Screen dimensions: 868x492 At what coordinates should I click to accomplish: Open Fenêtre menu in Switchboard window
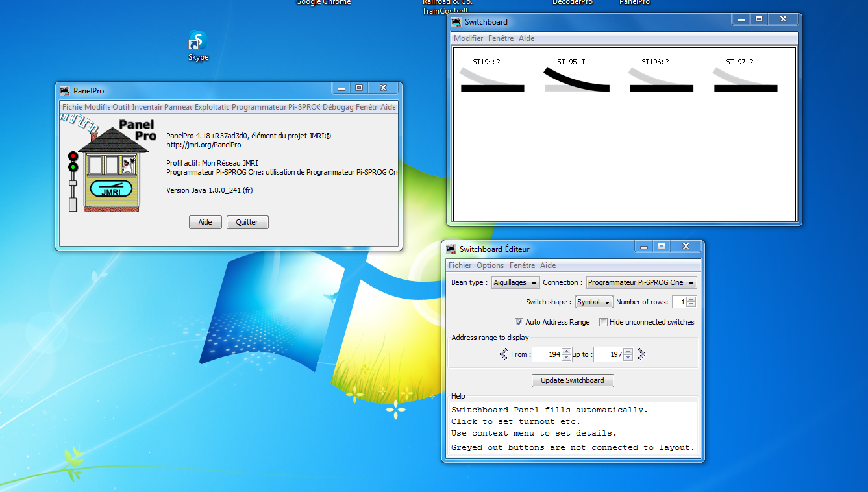(501, 38)
